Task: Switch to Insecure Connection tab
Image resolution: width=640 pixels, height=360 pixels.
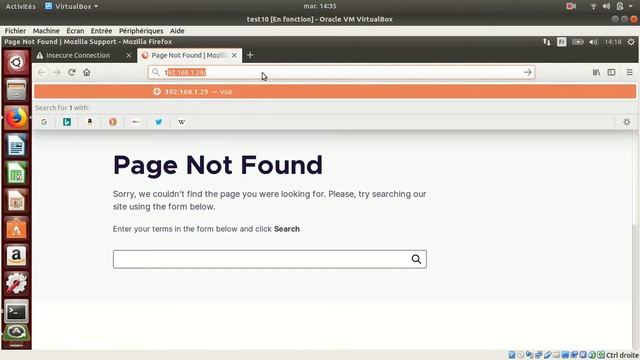Action: pyautogui.click(x=78, y=55)
